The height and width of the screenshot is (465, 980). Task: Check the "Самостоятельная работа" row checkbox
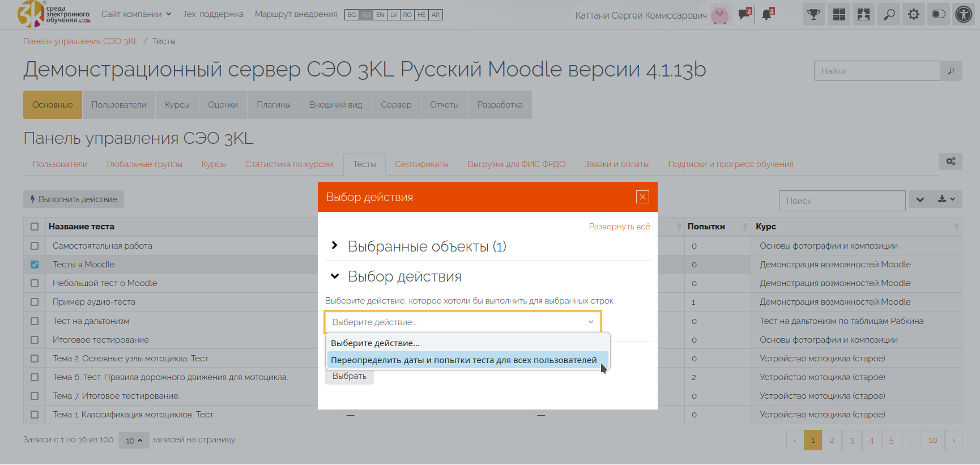[x=35, y=246]
